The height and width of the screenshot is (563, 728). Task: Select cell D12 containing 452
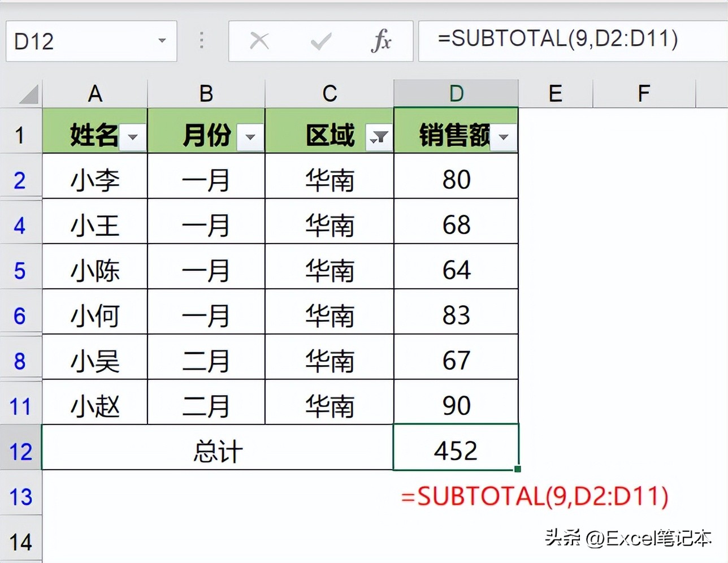click(456, 449)
